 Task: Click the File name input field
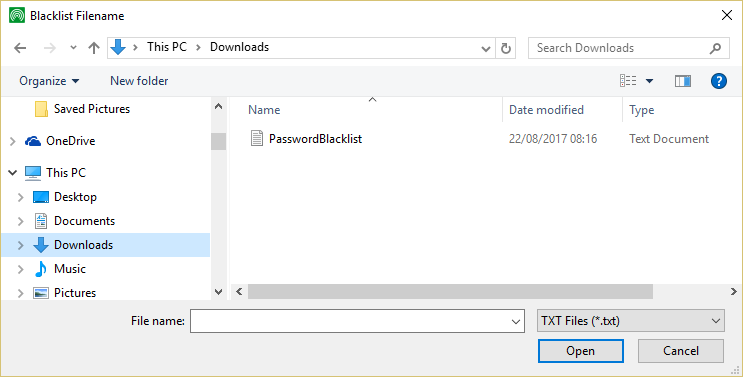pyautogui.click(x=350, y=321)
